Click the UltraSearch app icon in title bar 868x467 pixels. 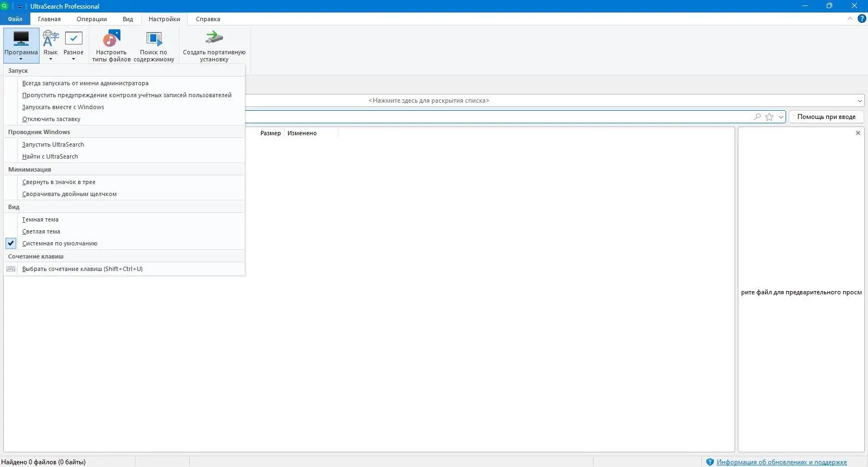click(4, 6)
